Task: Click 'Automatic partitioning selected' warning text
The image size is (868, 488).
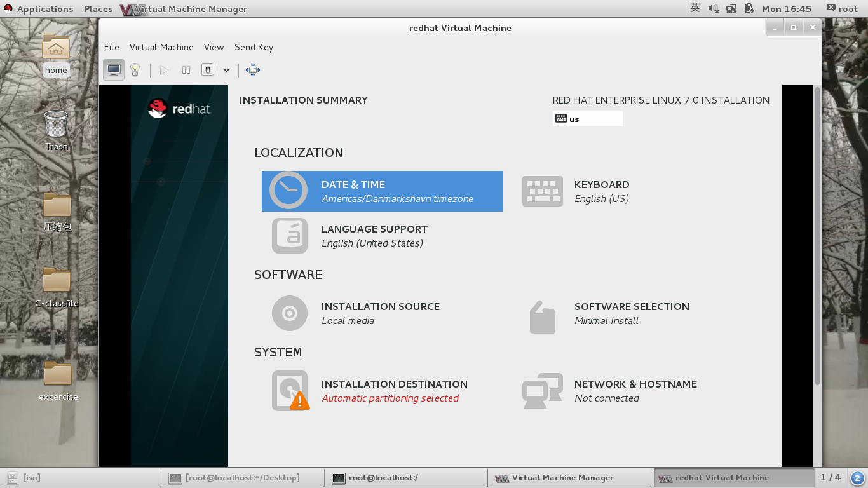Action: click(x=390, y=398)
